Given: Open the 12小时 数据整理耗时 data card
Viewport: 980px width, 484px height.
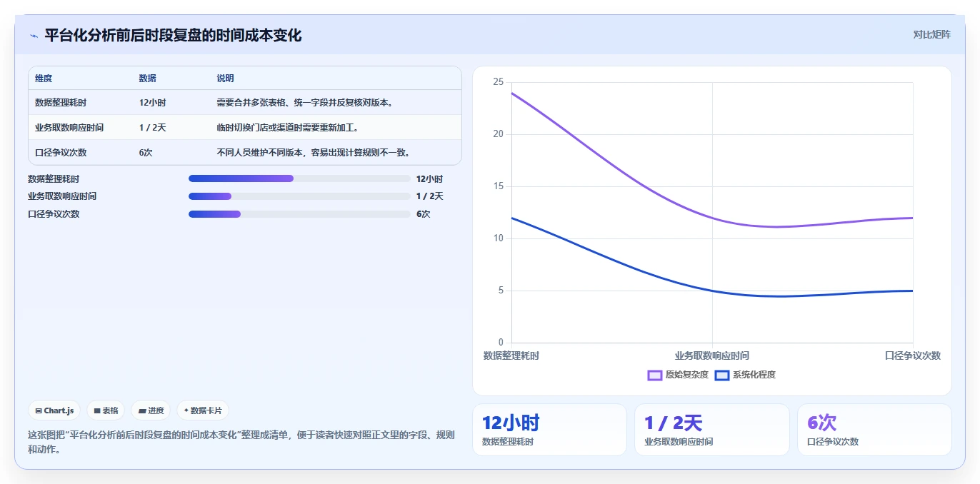Looking at the screenshot, I should [549, 430].
